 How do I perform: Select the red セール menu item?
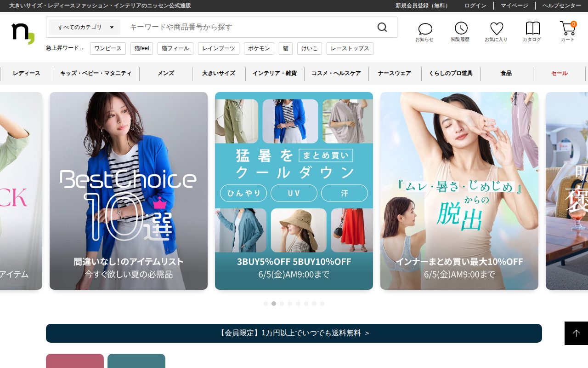(x=559, y=73)
